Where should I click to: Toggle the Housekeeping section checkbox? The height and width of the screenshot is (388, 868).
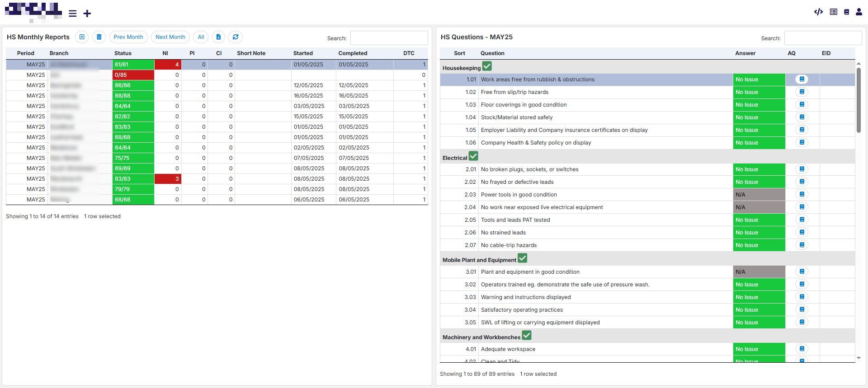pyautogui.click(x=487, y=66)
